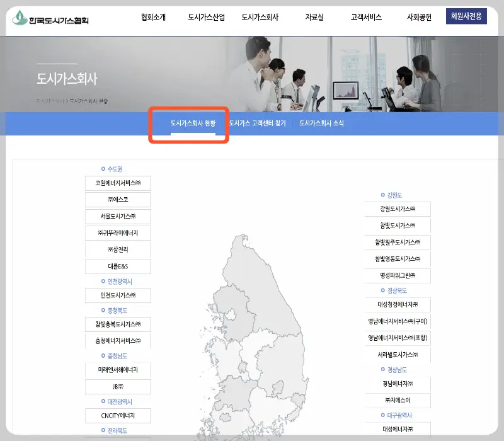This screenshot has width=504, height=441.
Task: Open 코원에너지서비스㈜ company link
Action: [118, 183]
